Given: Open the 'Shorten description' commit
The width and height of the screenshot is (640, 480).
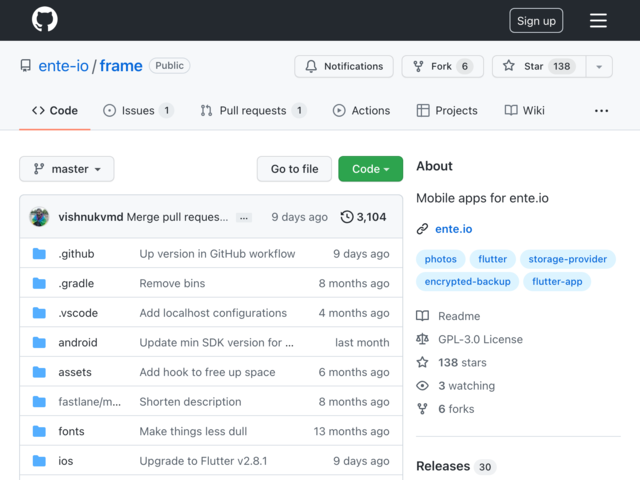Looking at the screenshot, I should [x=190, y=402].
